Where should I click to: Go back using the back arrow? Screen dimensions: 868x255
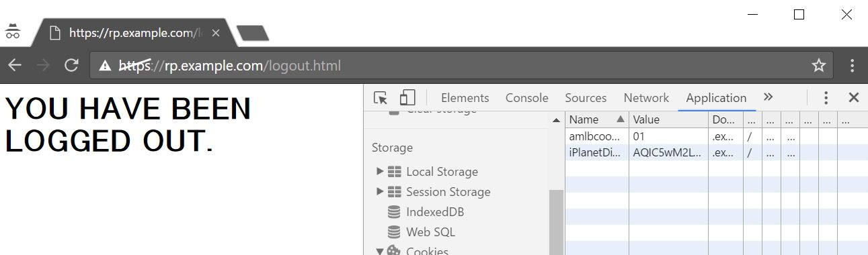point(15,66)
